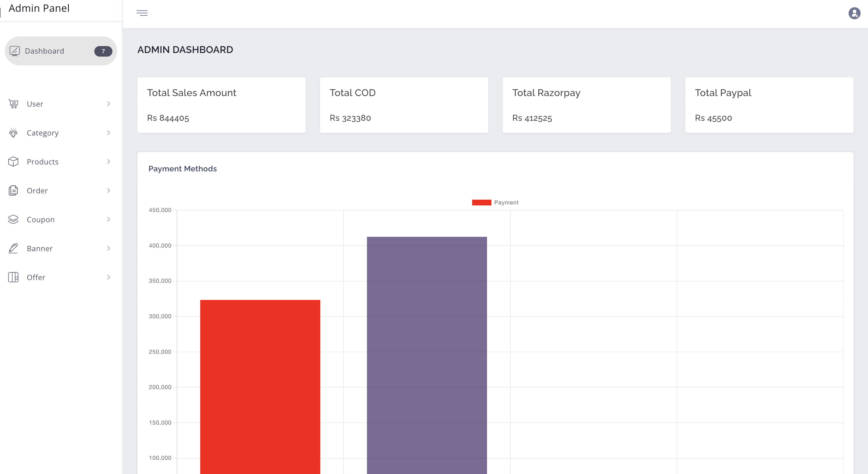Click the Admin Panel title
Image resolution: width=868 pixels, height=474 pixels.
[x=39, y=8]
